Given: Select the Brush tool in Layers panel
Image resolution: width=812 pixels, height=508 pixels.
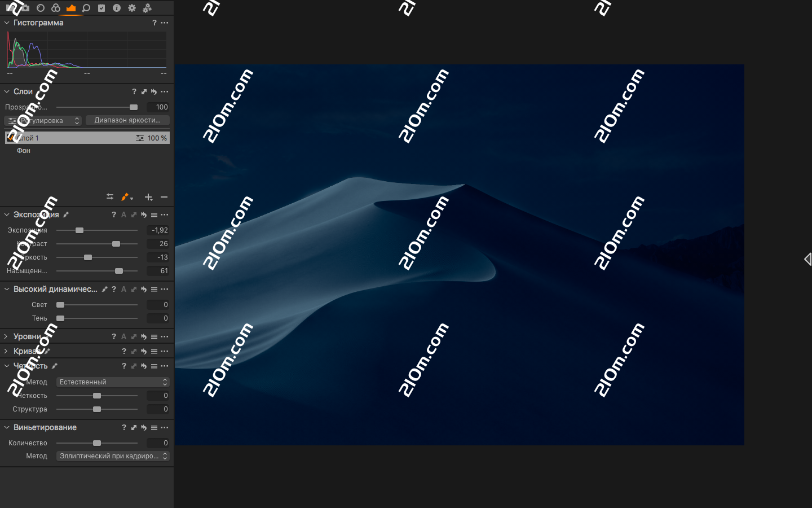Looking at the screenshot, I should [x=125, y=197].
